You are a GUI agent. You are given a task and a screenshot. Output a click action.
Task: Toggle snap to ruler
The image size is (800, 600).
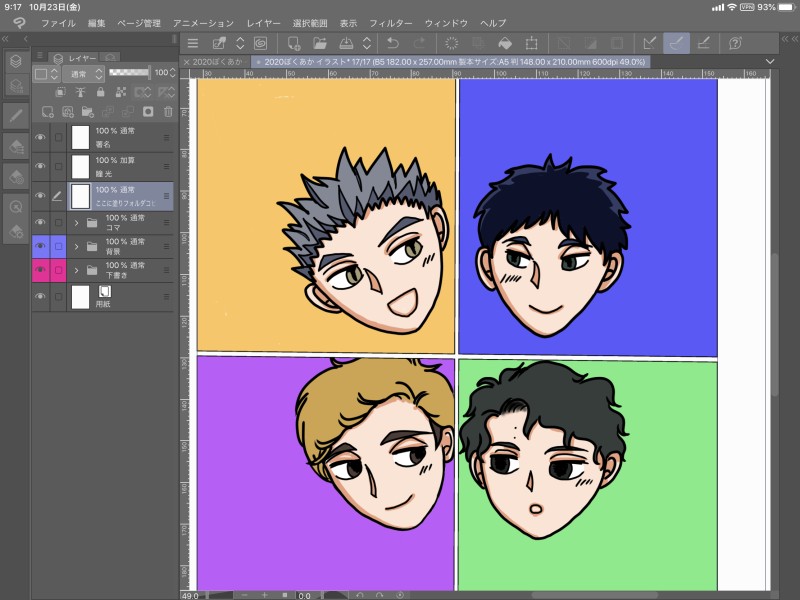coord(649,43)
